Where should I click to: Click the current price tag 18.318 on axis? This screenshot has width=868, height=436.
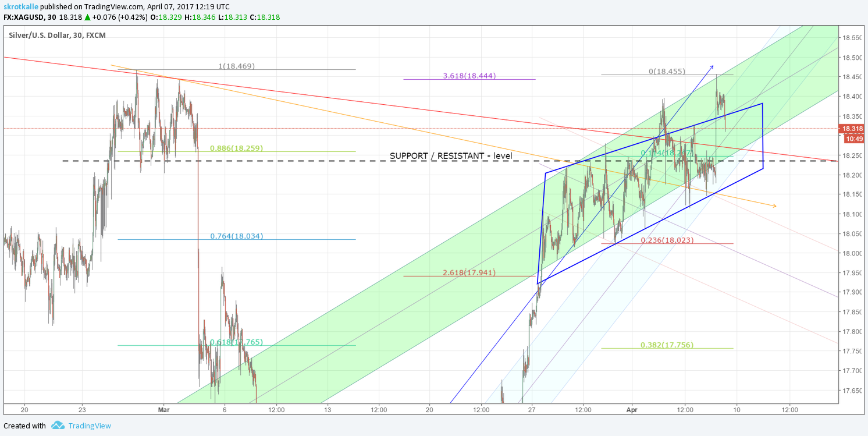pos(852,129)
